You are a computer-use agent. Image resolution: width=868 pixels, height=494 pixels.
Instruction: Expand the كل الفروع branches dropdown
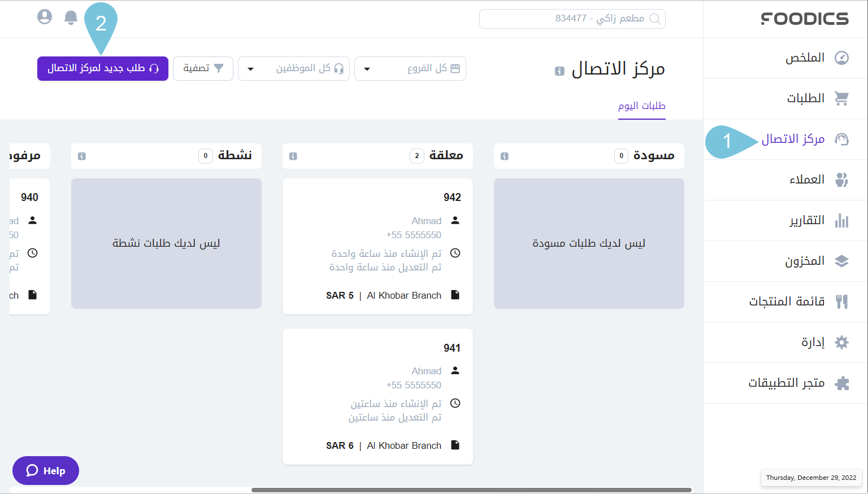[x=410, y=68]
